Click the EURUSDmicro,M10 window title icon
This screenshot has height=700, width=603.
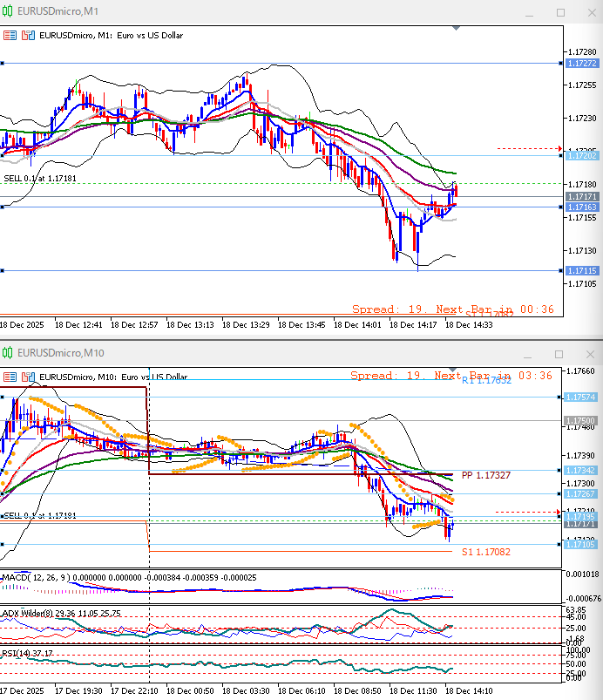8,352
